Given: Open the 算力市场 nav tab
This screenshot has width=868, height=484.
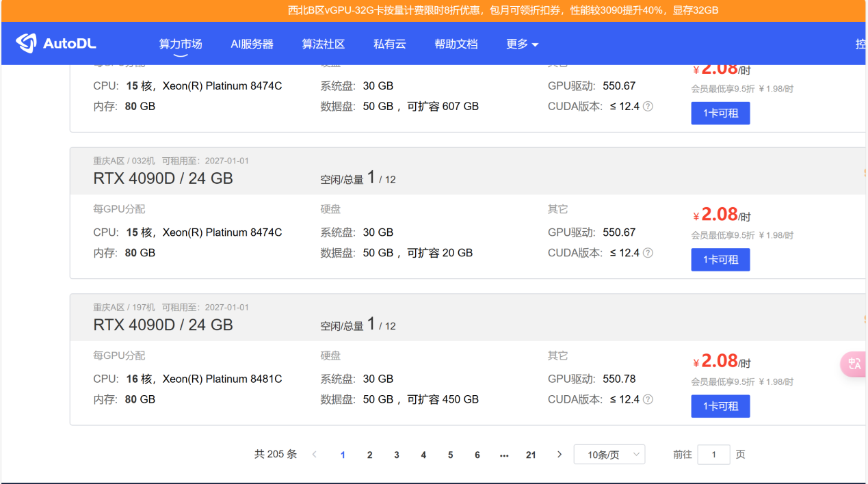Looking at the screenshot, I should tap(181, 44).
